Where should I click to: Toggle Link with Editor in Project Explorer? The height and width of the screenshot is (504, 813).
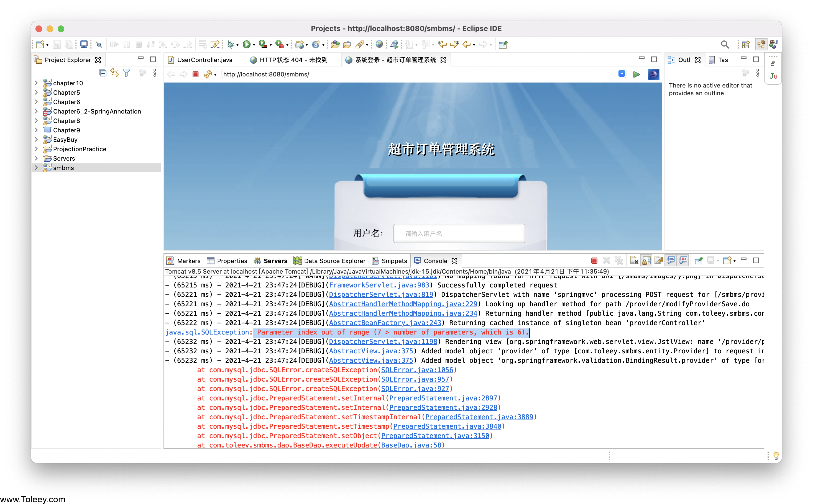[x=115, y=73]
